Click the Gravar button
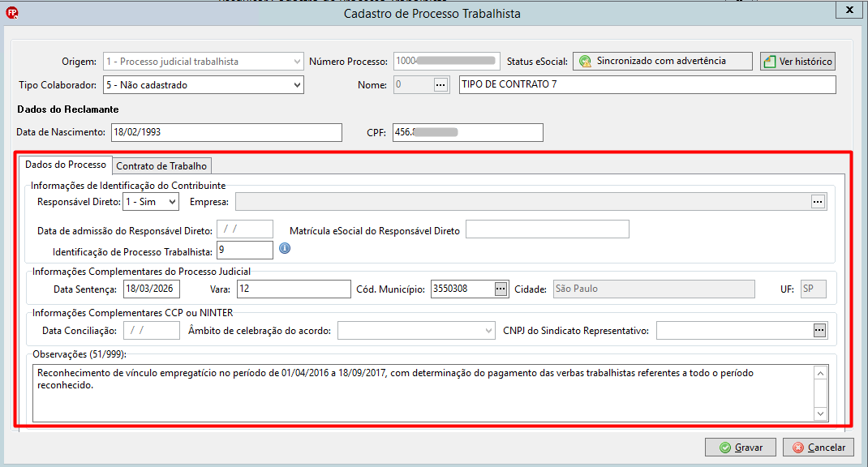 click(x=740, y=447)
